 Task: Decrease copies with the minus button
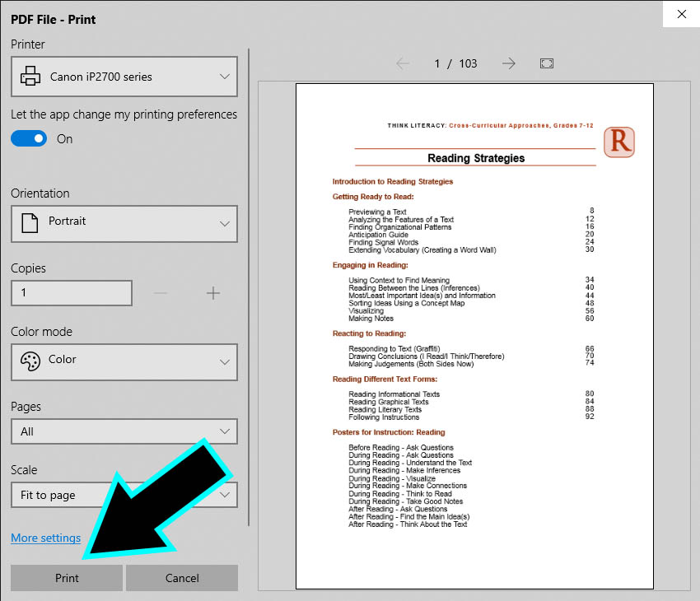[x=161, y=293]
